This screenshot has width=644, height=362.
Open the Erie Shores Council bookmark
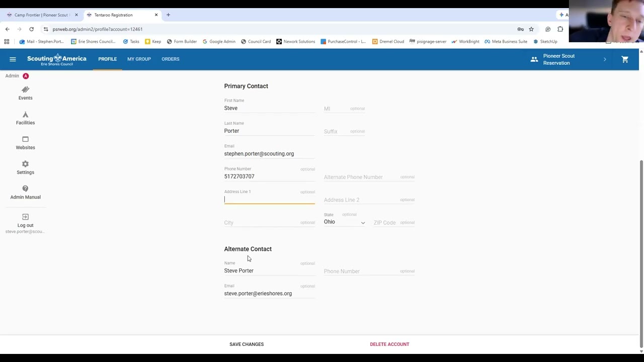[x=93, y=41]
